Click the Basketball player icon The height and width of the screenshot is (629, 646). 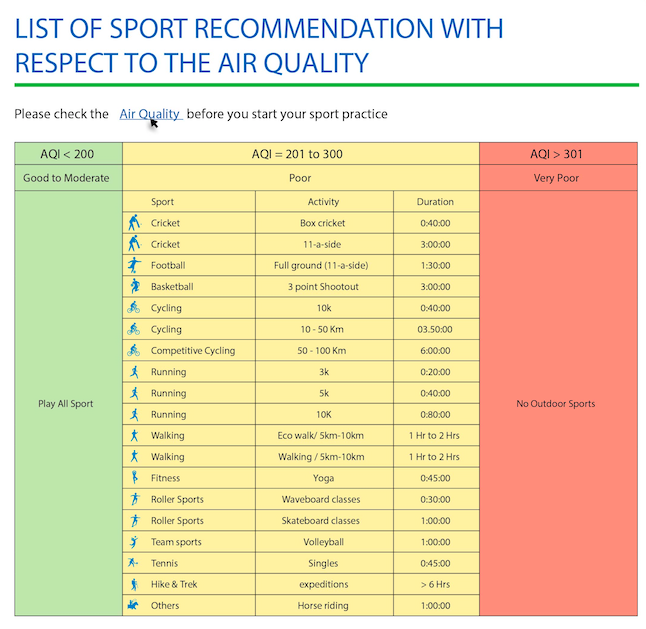coord(135,286)
